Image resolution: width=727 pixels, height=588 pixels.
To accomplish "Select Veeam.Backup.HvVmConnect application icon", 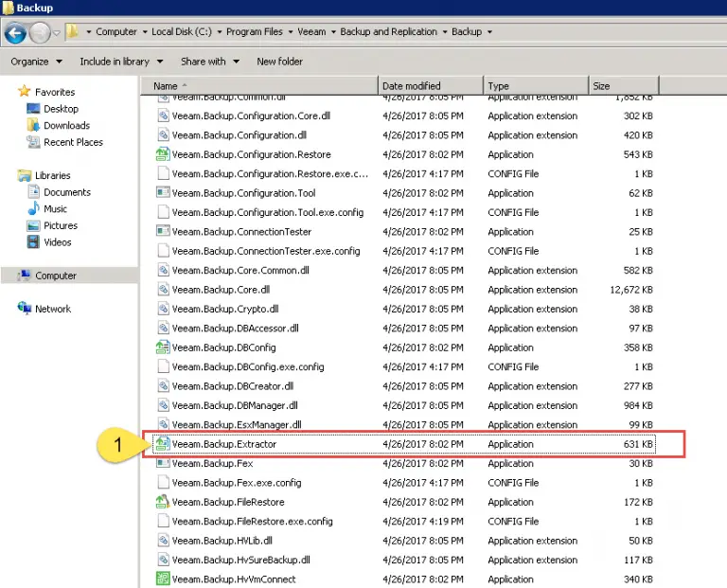I will (x=163, y=579).
